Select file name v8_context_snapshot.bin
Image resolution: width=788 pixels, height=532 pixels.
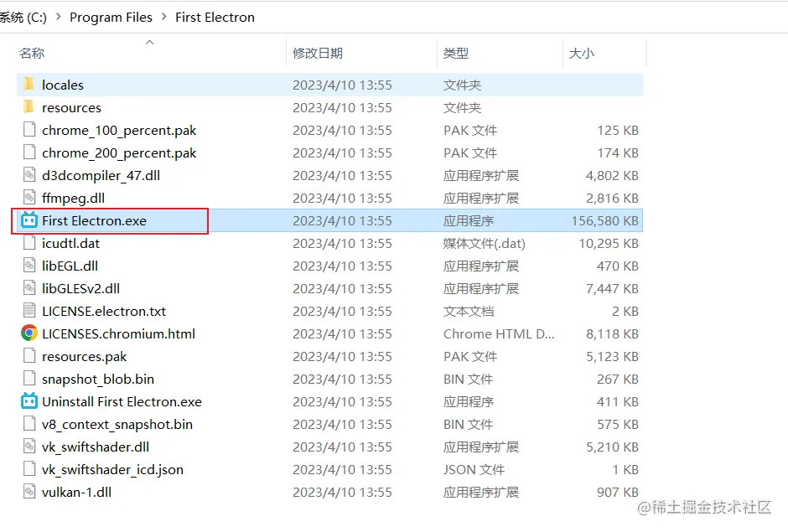tap(117, 425)
